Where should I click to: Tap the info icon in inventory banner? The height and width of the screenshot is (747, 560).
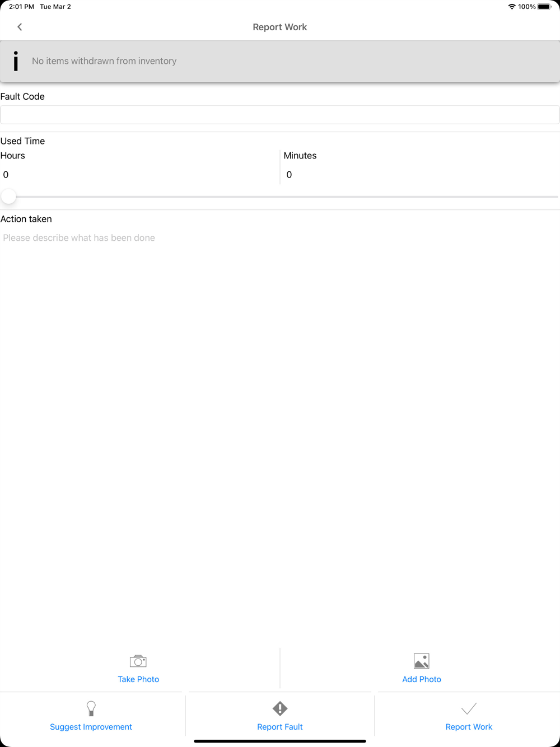pos(16,61)
